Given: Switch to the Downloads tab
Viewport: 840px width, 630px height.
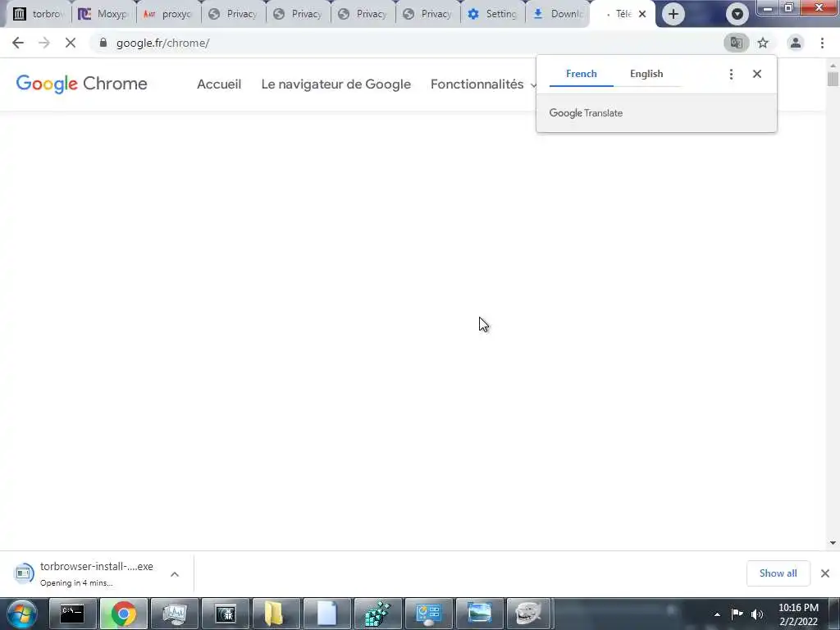Looking at the screenshot, I should tap(557, 14).
